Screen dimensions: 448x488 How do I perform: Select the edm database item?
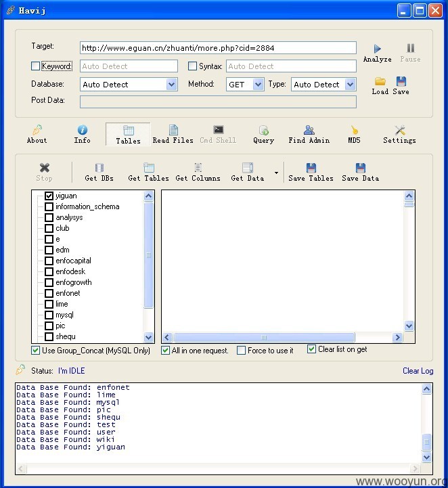[x=62, y=250]
